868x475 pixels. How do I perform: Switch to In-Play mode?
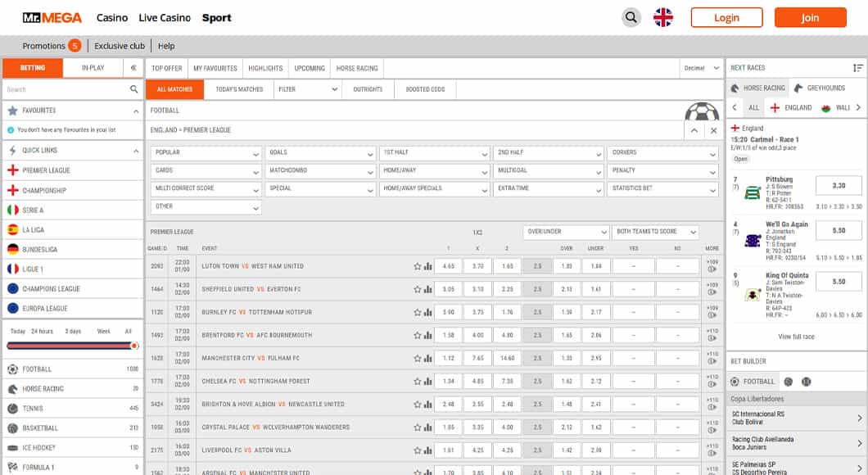93,67
